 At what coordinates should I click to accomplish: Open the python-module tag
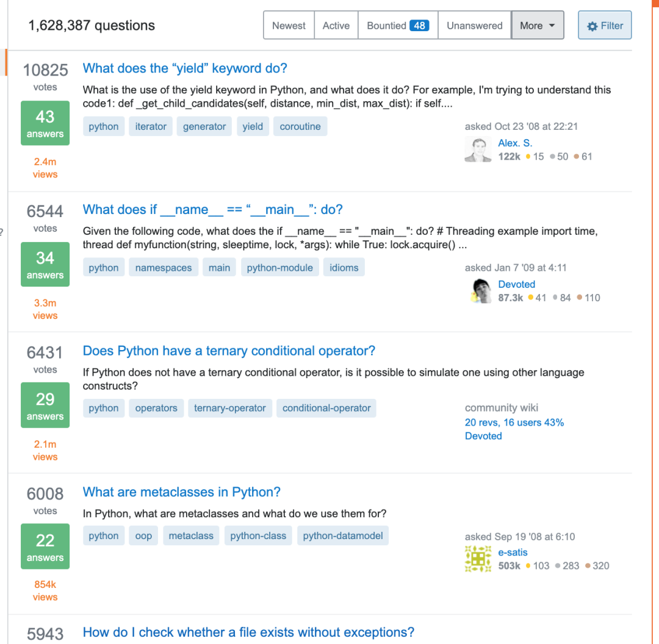pyautogui.click(x=280, y=268)
